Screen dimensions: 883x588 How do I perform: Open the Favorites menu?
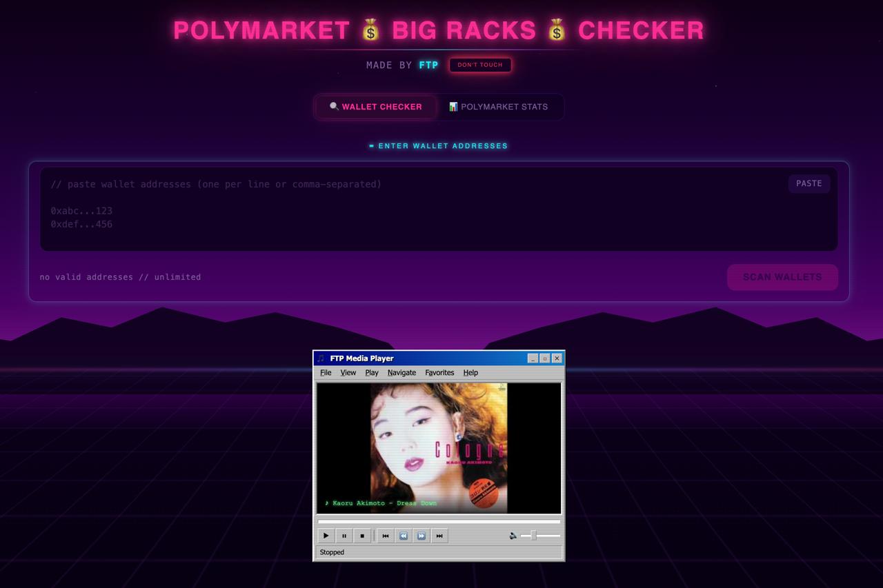coord(439,373)
